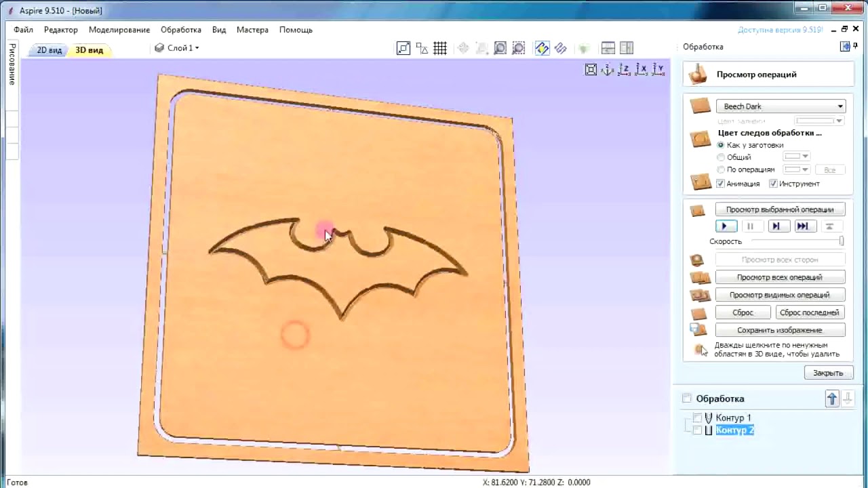
Task: Open the Помощь menu
Action: (296, 30)
